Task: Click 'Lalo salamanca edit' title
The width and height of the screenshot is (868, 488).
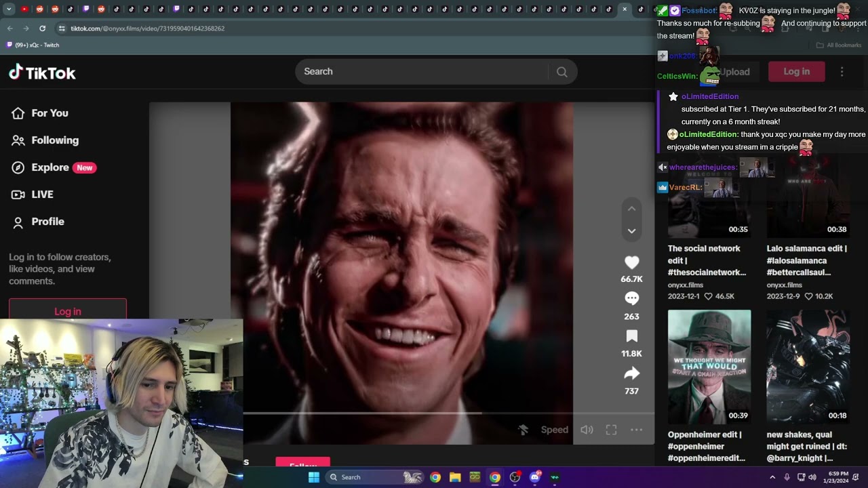Action: (x=807, y=260)
